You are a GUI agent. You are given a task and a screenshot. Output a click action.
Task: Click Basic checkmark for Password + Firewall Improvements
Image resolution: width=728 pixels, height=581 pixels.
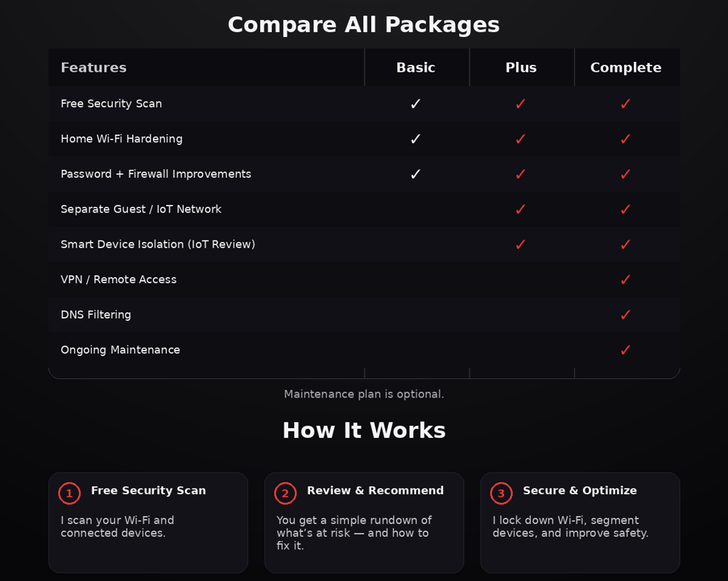pos(416,174)
